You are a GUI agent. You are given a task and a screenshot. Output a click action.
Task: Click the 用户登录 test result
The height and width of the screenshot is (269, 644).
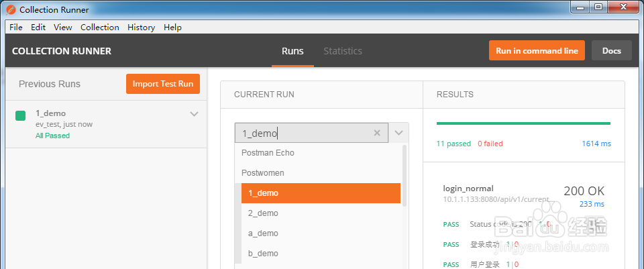tap(484, 265)
